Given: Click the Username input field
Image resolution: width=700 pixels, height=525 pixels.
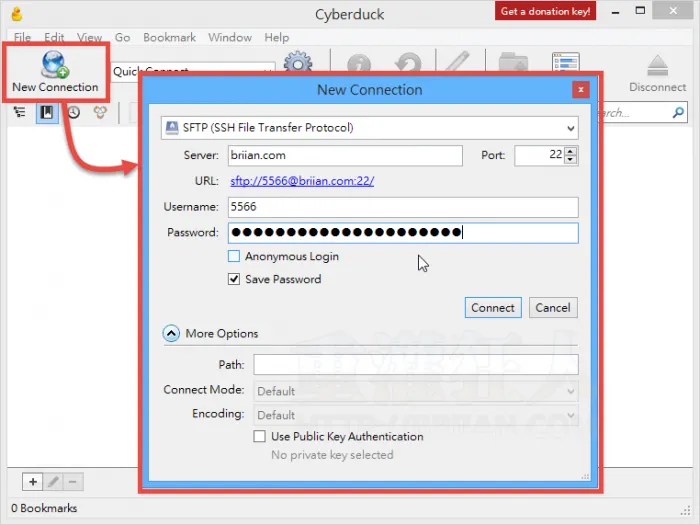Looking at the screenshot, I should pyautogui.click(x=403, y=207).
